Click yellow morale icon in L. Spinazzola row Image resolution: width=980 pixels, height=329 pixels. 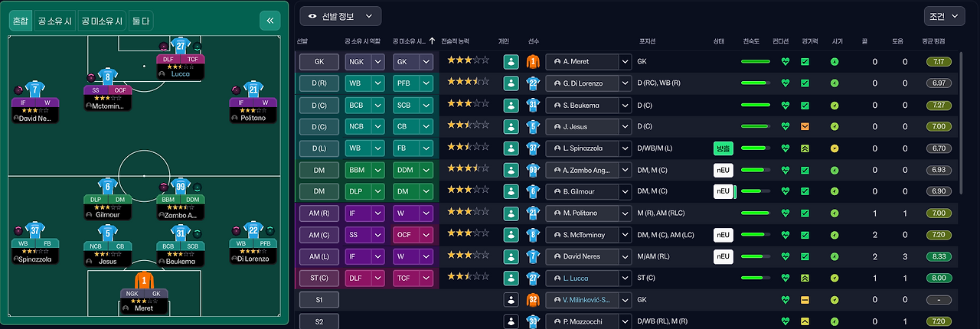tap(835, 148)
